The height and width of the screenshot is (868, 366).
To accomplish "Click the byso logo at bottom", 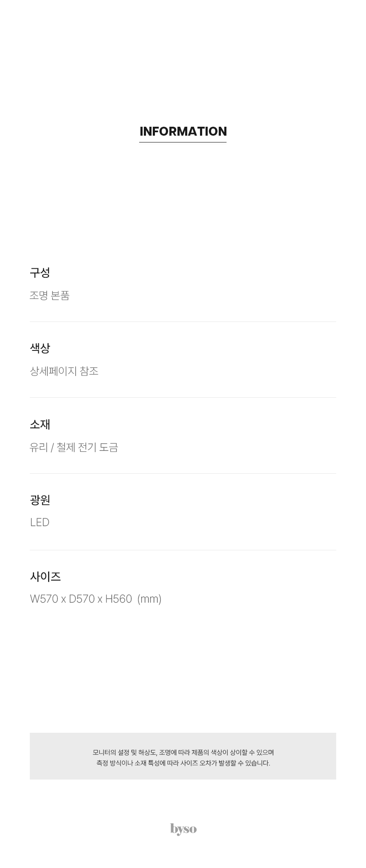I will click(x=183, y=829).
